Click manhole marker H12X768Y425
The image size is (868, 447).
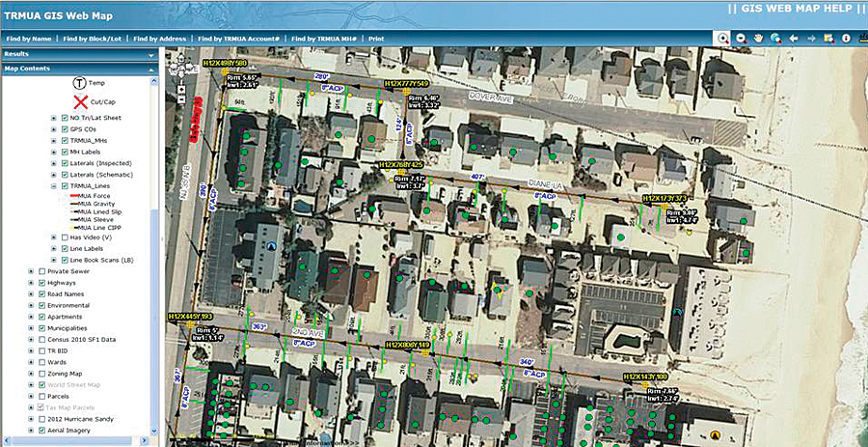(401, 172)
